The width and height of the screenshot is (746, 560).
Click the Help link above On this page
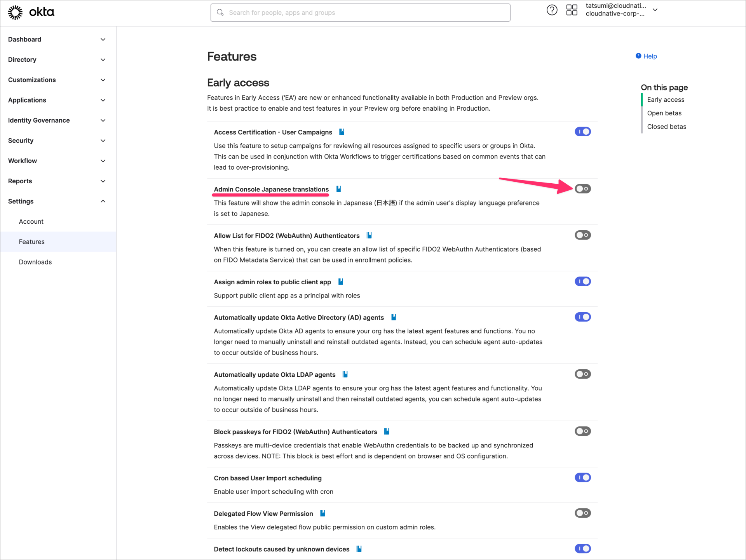coord(649,56)
